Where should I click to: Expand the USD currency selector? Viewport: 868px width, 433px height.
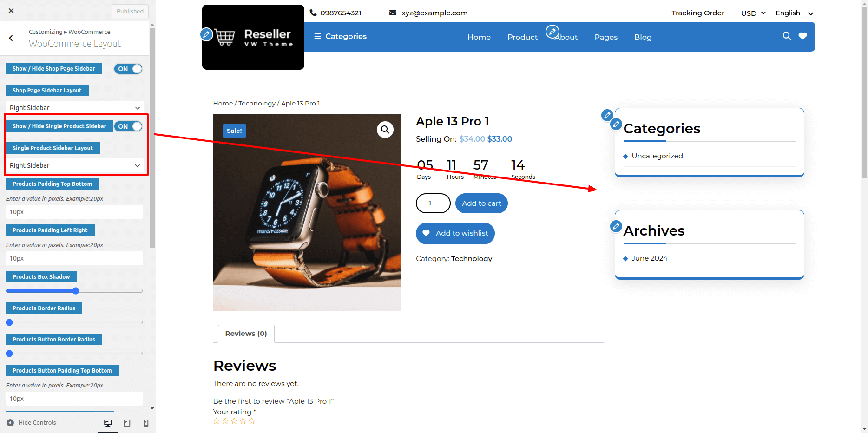coord(753,13)
